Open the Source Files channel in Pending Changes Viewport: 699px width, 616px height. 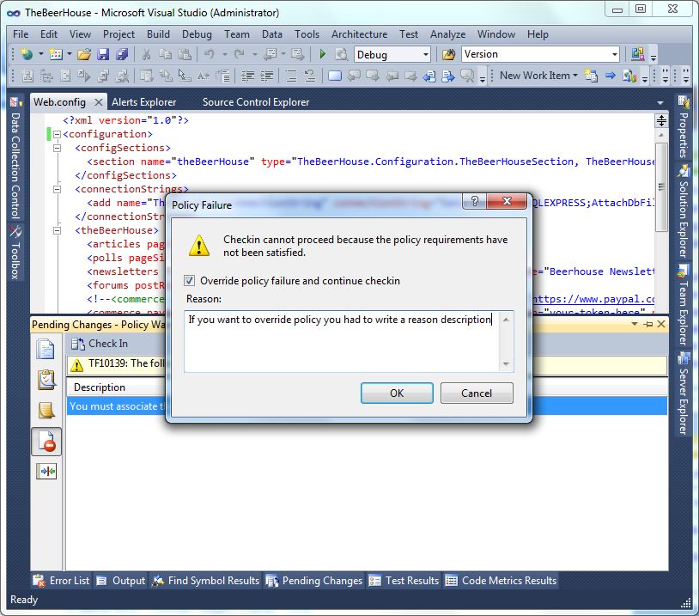point(46,350)
